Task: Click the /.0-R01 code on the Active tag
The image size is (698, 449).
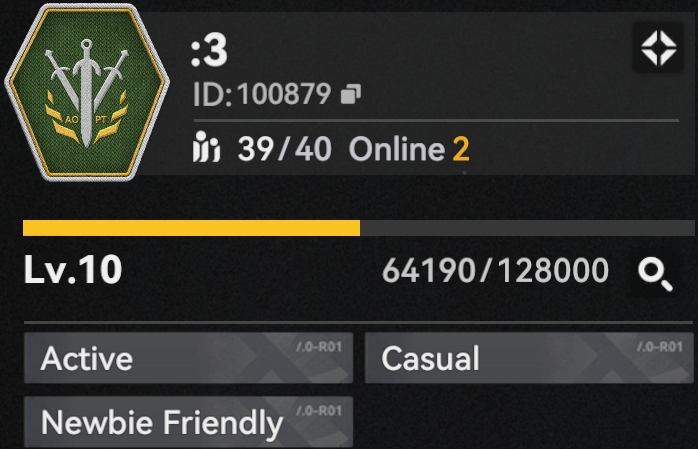Action: click(319, 347)
